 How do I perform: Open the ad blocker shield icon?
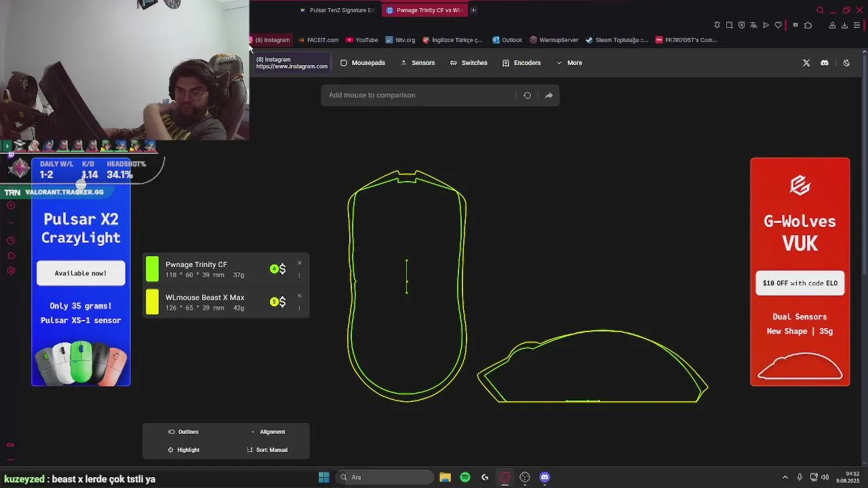click(x=741, y=26)
